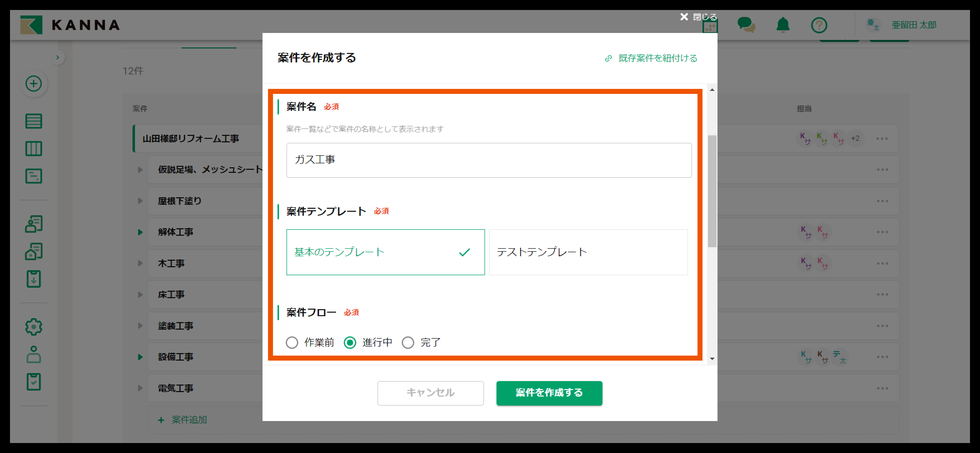Click the plus circle create icon in sidebar
The height and width of the screenshot is (453, 980).
(x=33, y=84)
